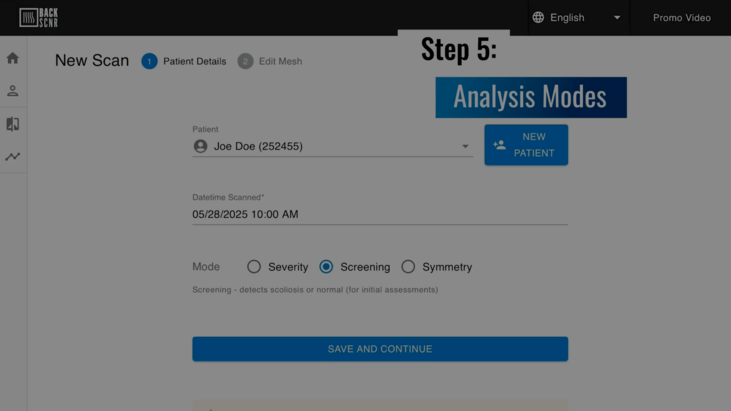This screenshot has width=731, height=411.
Task: Select the Screening mode radio button
Action: (326, 267)
